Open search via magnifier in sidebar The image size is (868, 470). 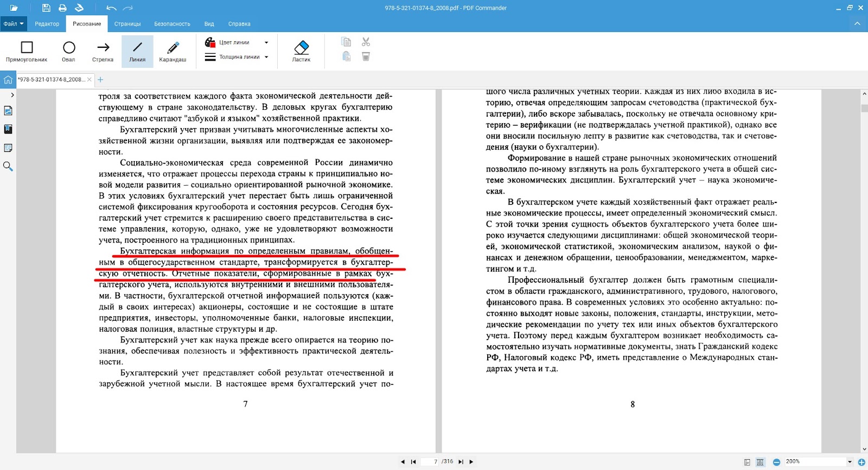[x=8, y=167]
